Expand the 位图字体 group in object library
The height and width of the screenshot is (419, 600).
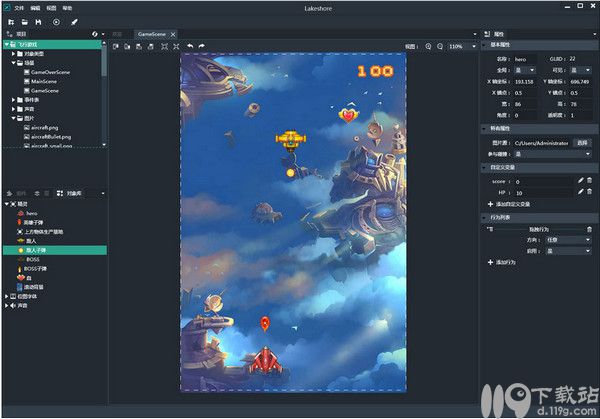pos(7,296)
